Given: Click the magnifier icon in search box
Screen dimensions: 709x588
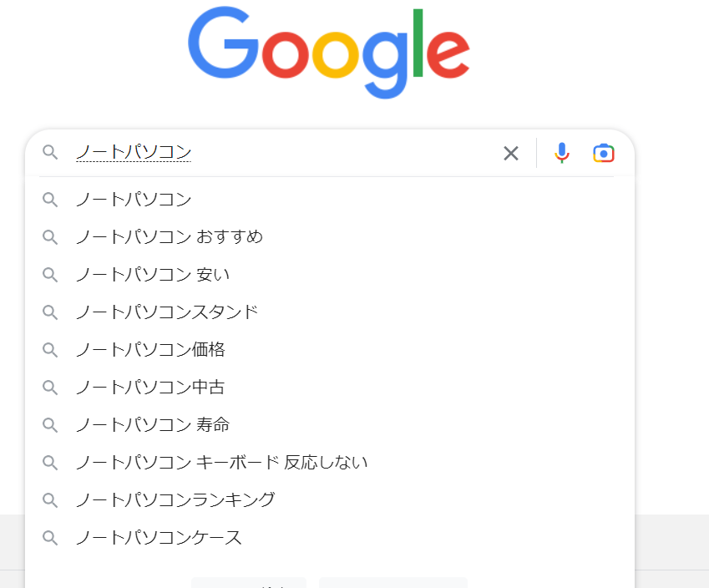Looking at the screenshot, I should 50,152.
